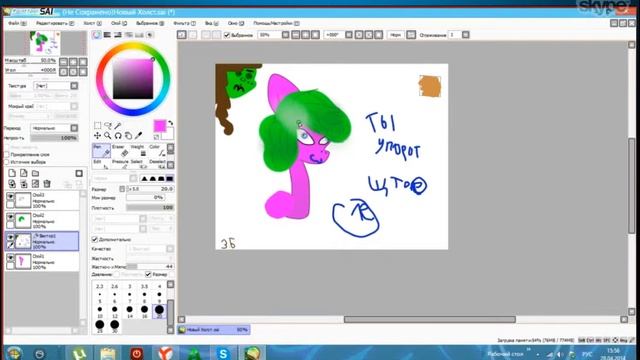Toggle the Прикрепление слоя checkbox
The image size is (640, 360).
[7, 155]
